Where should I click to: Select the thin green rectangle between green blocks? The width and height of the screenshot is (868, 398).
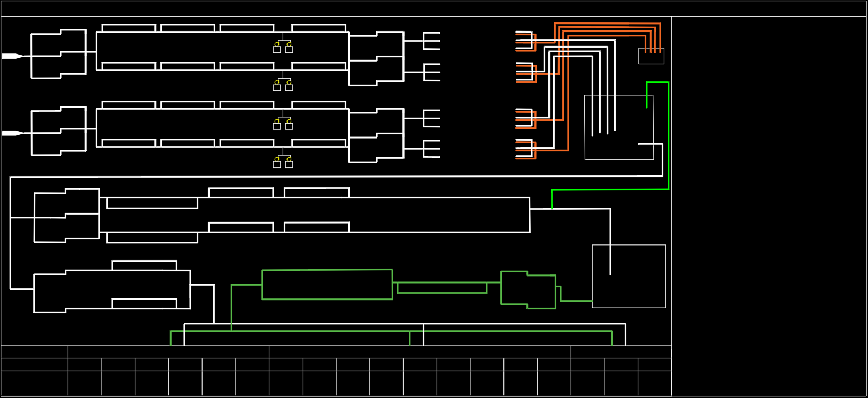[x=442, y=288]
